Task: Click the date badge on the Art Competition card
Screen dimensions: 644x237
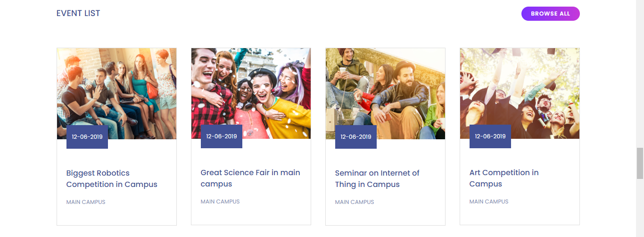Action: coord(490,136)
